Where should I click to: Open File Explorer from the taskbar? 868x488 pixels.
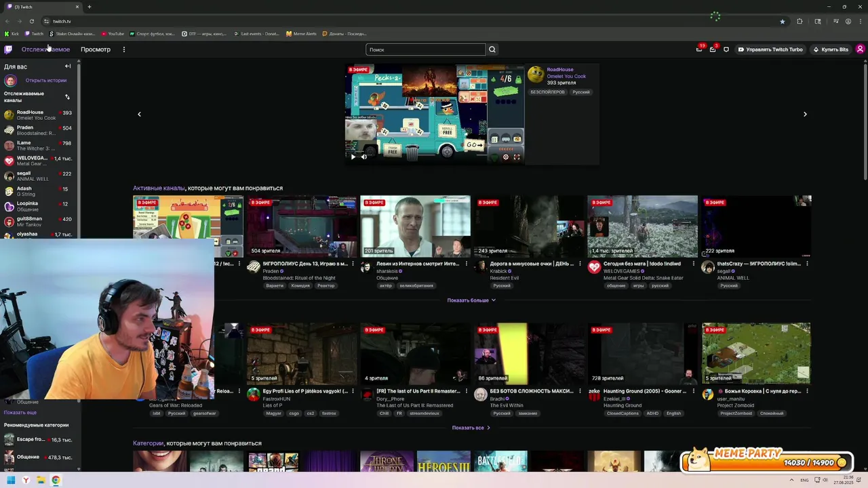[x=41, y=481]
